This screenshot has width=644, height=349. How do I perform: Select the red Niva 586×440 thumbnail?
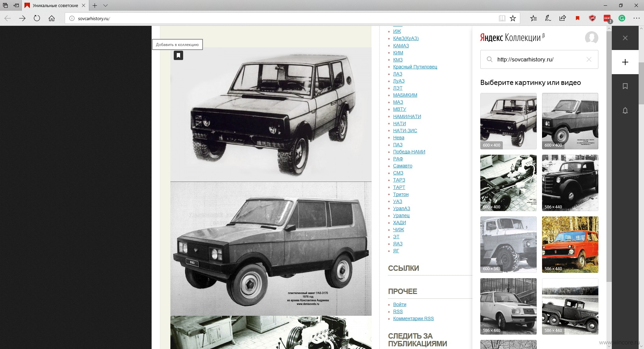(x=570, y=245)
